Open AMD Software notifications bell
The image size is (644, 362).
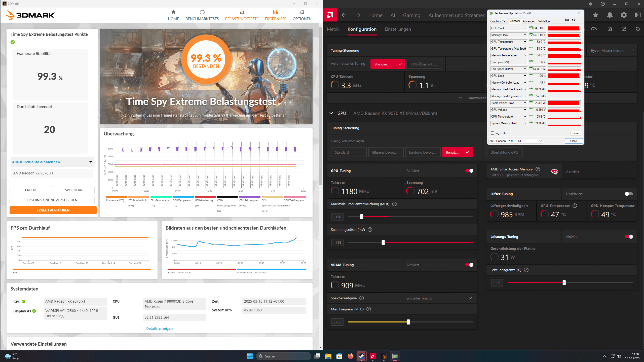[610, 15]
